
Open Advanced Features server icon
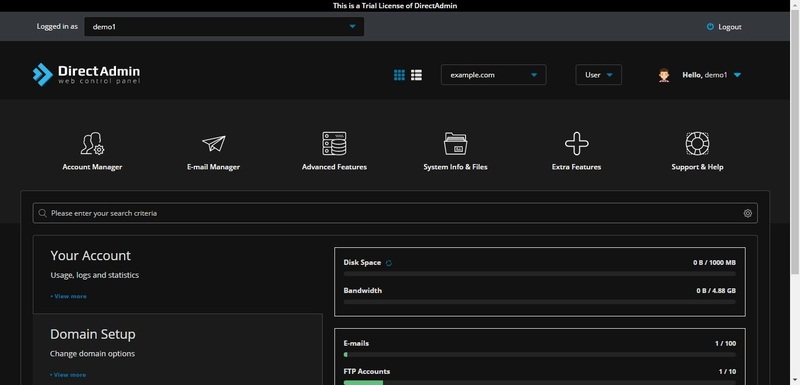click(334, 143)
